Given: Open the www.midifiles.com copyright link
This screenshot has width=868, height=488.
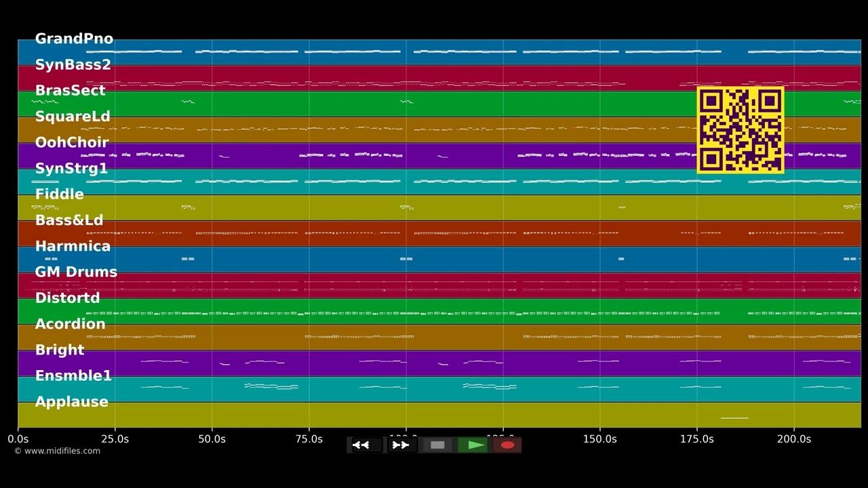Looking at the screenshot, I should coord(57,451).
